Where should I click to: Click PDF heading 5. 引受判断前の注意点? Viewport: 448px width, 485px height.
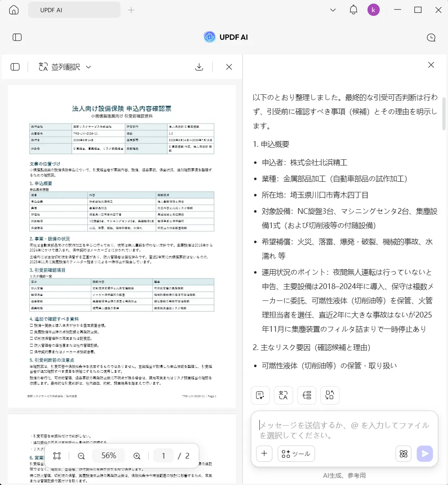point(52,360)
